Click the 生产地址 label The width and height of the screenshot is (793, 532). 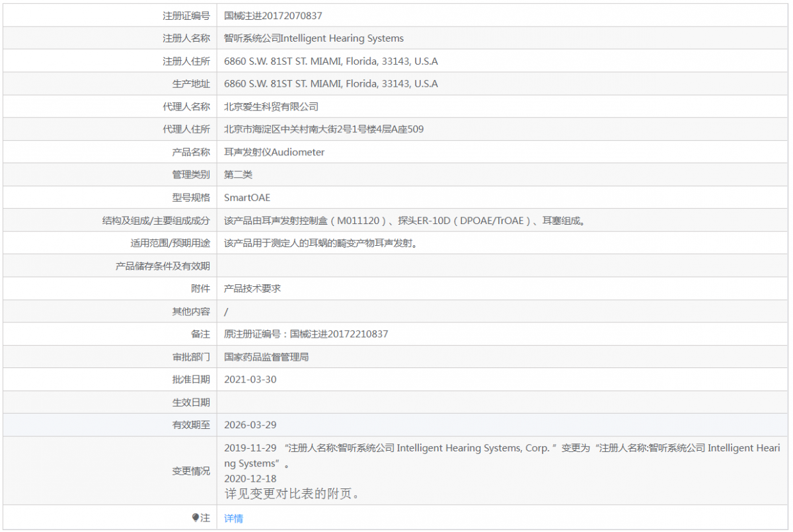191,84
